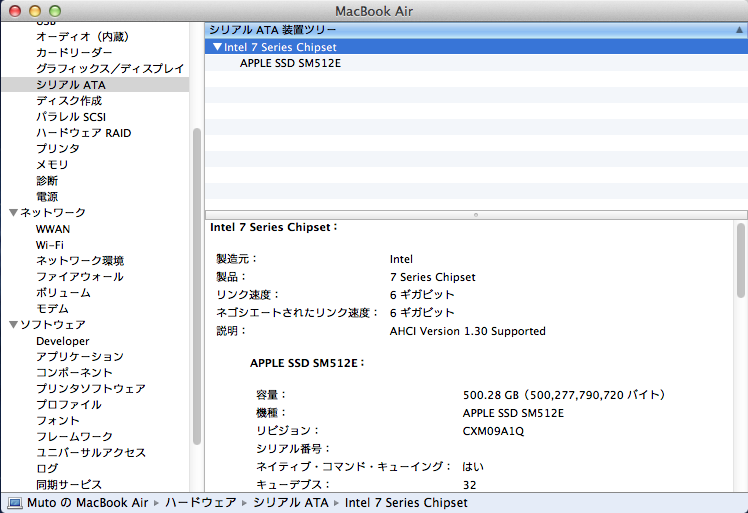Click Intel 7 Series Chipset in path bar
The image size is (748, 513).
406,503
